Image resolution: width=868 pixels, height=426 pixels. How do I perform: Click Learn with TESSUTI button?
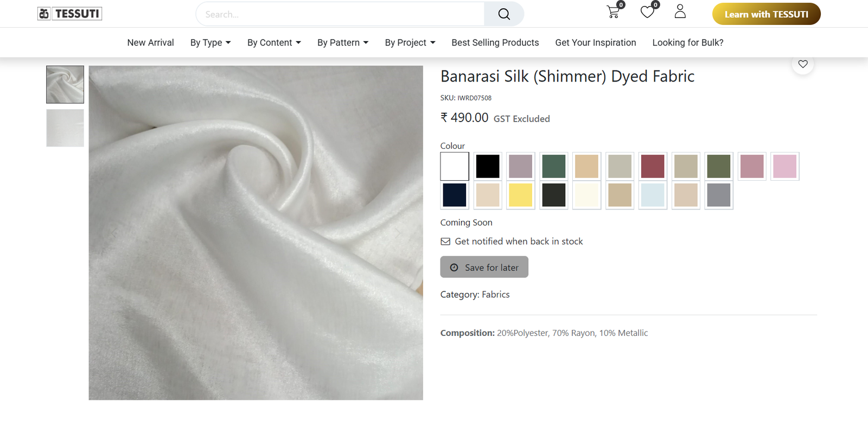point(766,14)
